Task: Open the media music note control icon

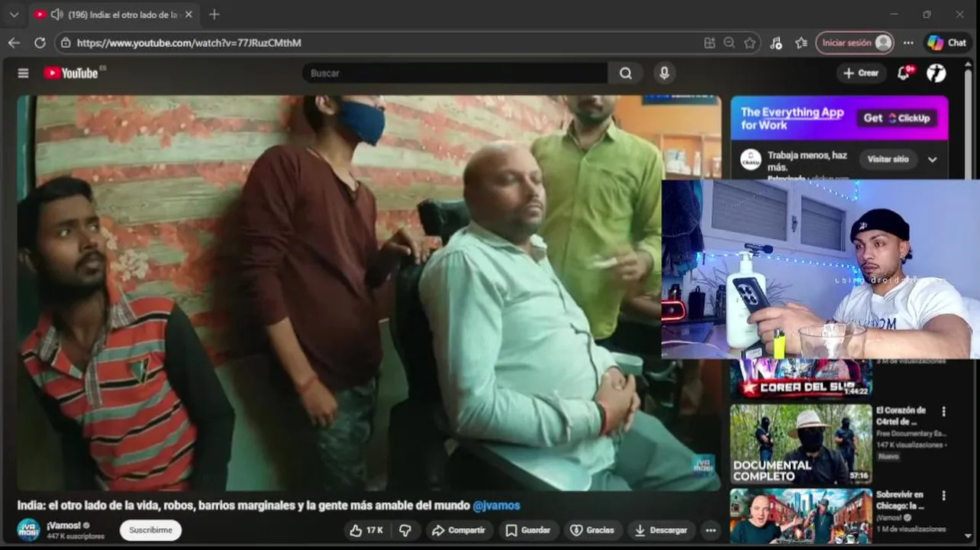Action: pyautogui.click(x=776, y=43)
